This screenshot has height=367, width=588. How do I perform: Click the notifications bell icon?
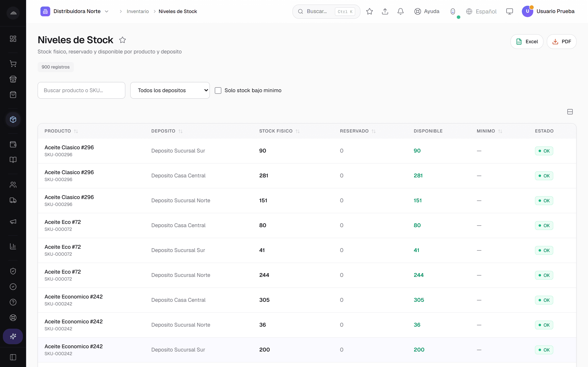click(400, 11)
